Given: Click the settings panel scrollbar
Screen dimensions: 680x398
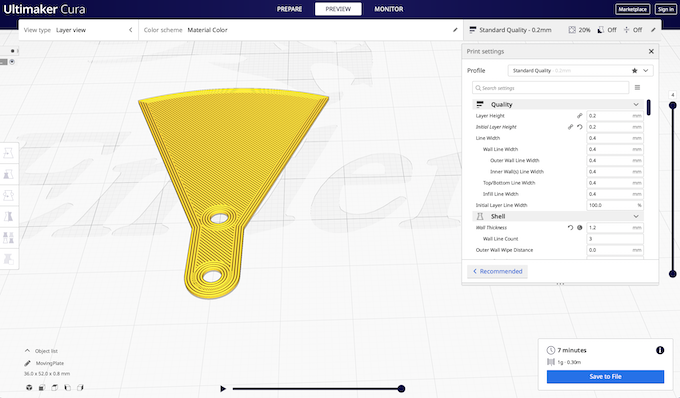Looking at the screenshot, I should [x=648, y=107].
